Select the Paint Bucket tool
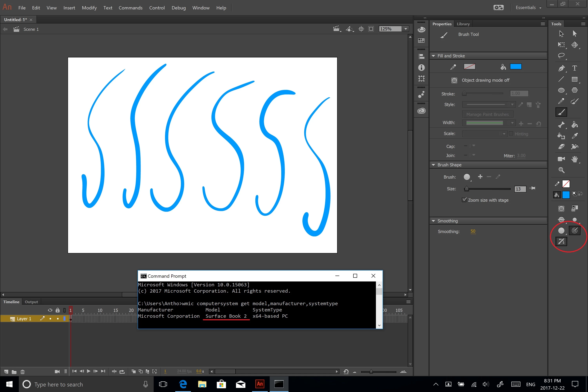 pos(574,124)
